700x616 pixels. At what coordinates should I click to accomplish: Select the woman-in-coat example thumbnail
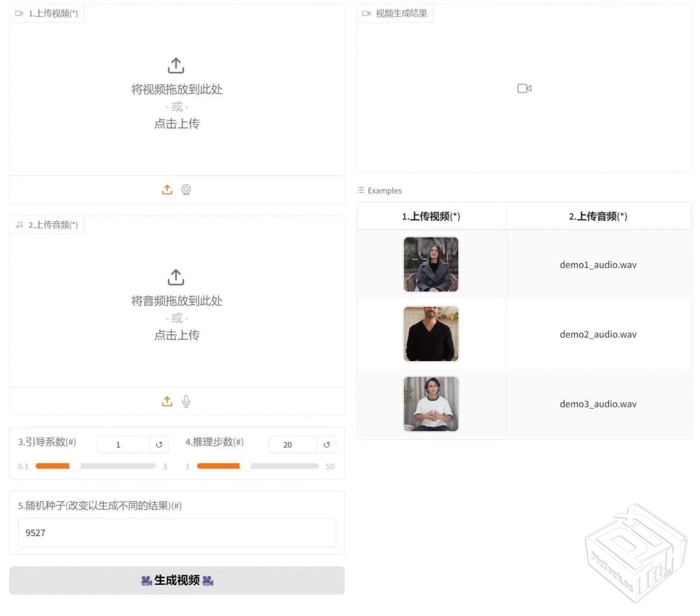point(431,264)
